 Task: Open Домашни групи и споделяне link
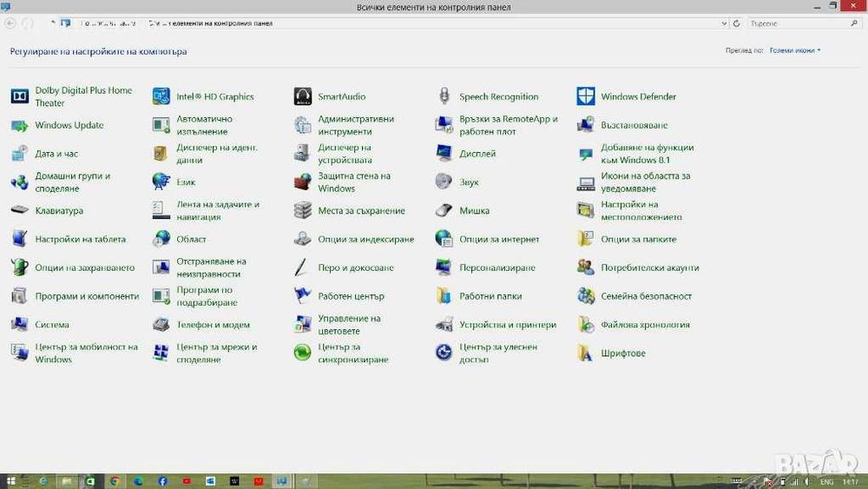click(x=73, y=182)
